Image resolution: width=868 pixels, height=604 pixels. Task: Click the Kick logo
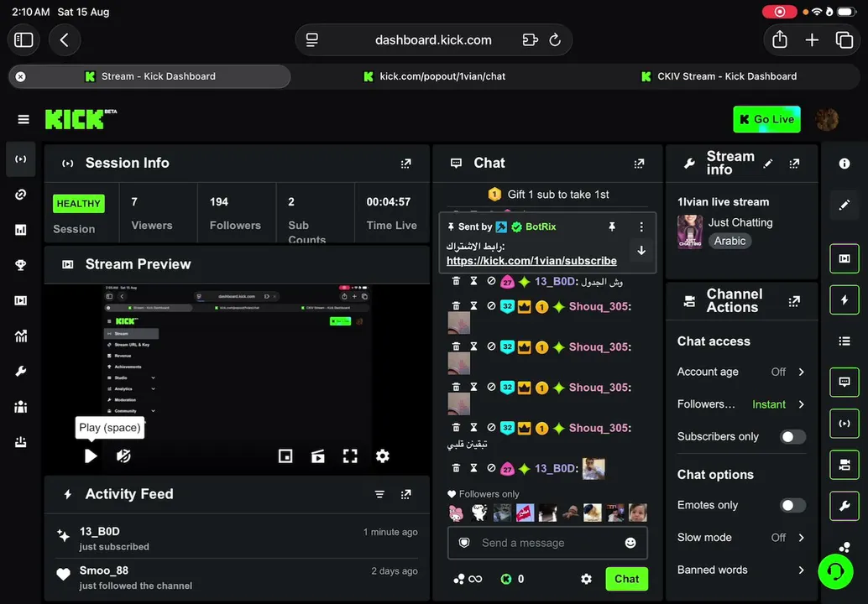81,119
